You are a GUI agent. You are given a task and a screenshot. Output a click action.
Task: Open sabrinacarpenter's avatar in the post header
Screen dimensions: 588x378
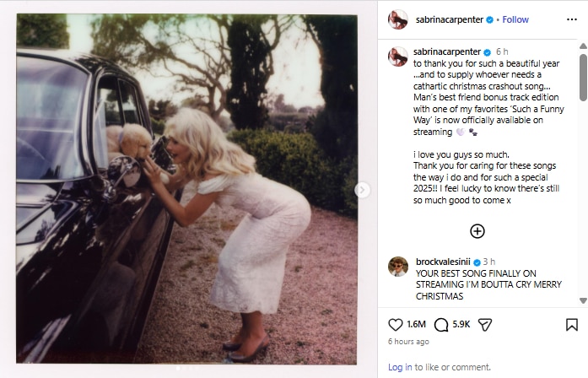(x=397, y=19)
